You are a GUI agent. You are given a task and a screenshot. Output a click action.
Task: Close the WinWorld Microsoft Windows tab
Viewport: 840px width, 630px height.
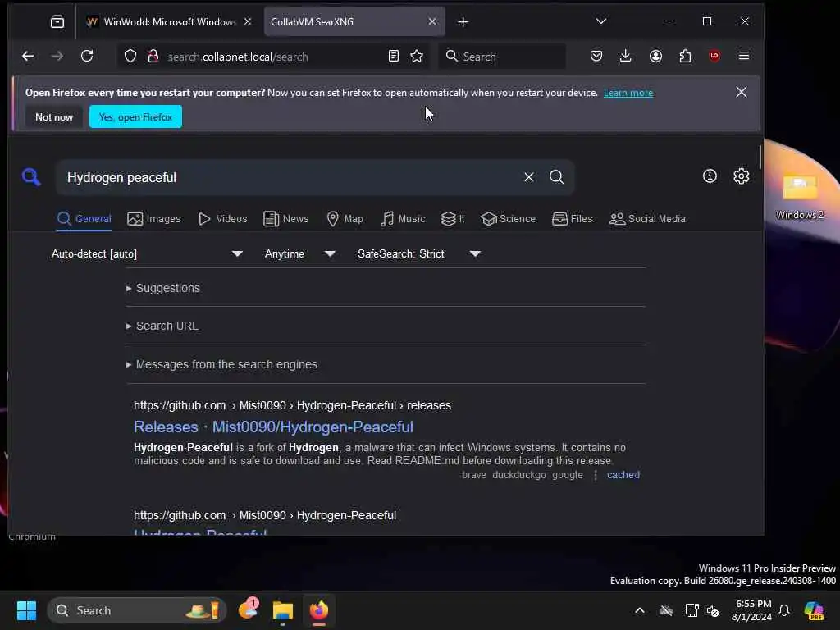(248, 21)
